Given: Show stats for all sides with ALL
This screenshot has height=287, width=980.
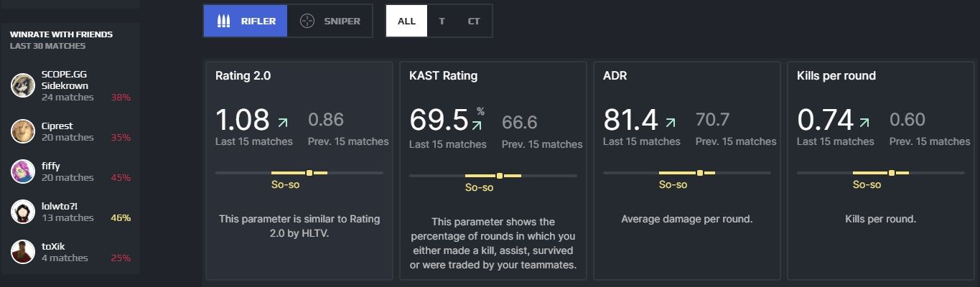Looking at the screenshot, I should (x=406, y=21).
